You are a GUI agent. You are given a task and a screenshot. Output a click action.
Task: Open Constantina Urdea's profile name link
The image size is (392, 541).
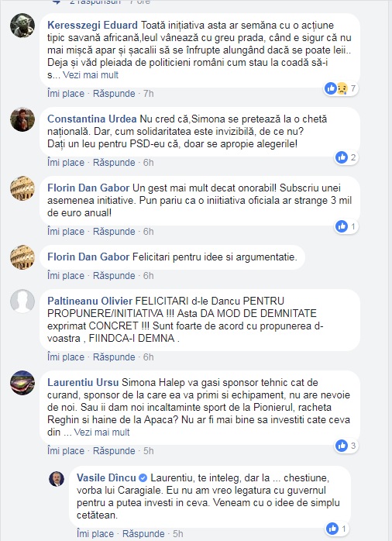91,119
